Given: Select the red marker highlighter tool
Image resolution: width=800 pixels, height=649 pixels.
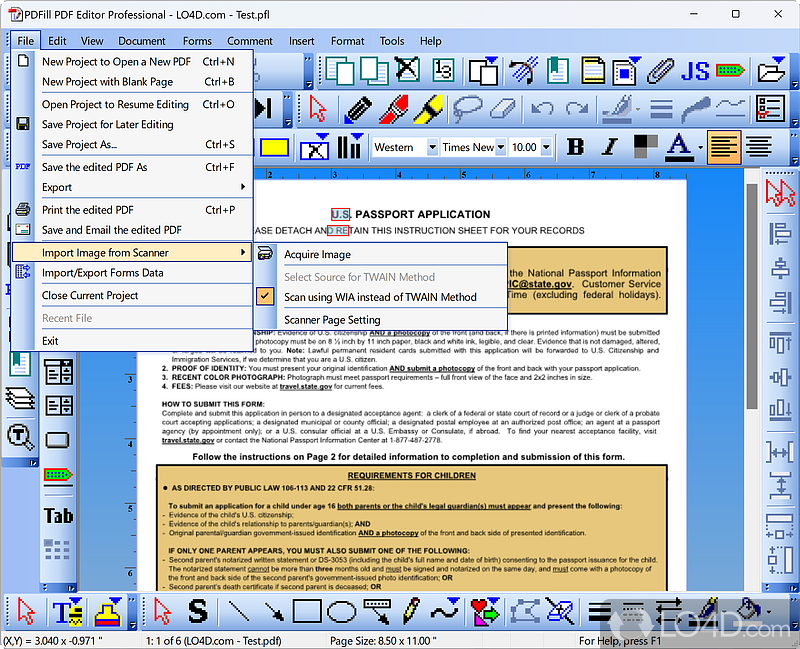Looking at the screenshot, I should coord(393,109).
